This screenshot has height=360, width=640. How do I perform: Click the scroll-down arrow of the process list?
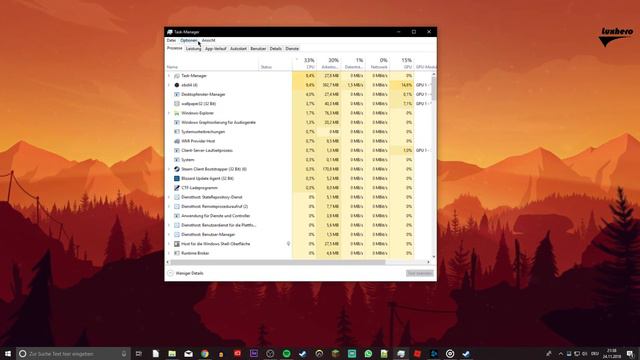tap(433, 257)
